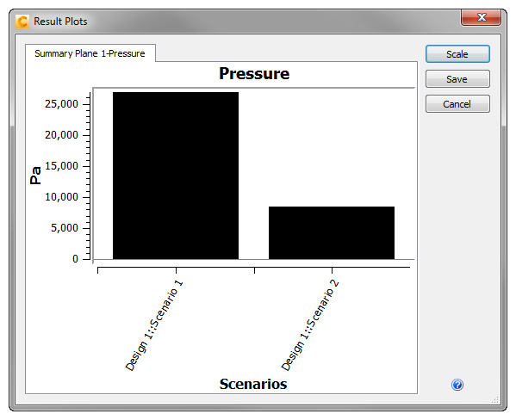Screen dimensions: 516x420
Task: Click the Pa axis label
Action: coord(35,176)
